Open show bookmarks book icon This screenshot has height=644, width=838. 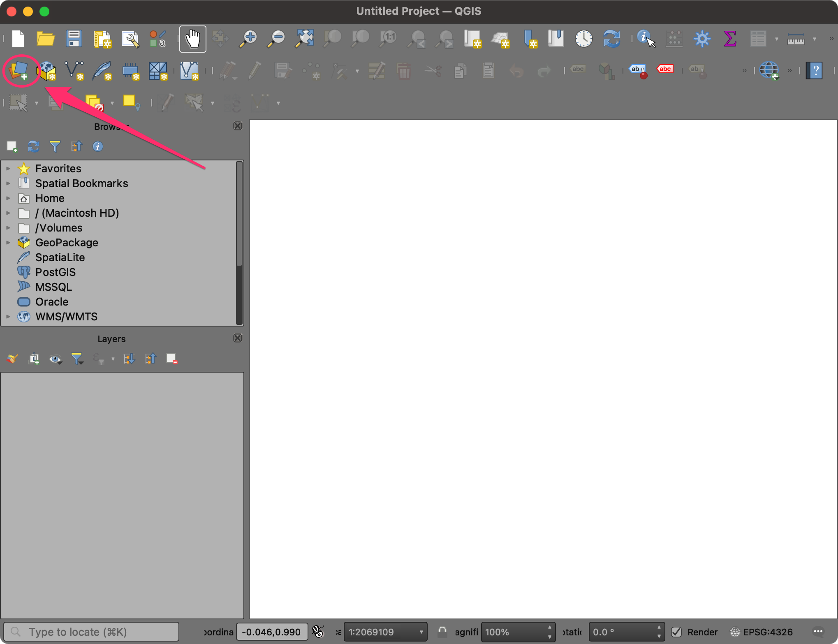tap(556, 39)
